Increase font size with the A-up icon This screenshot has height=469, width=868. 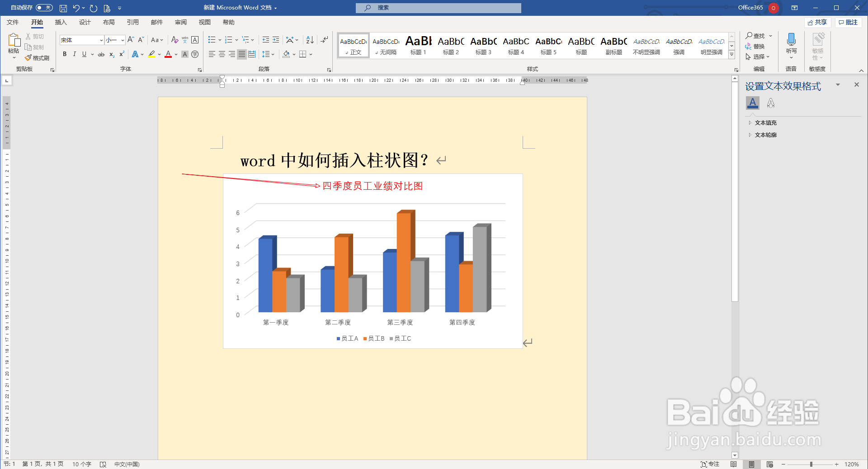pyautogui.click(x=131, y=40)
